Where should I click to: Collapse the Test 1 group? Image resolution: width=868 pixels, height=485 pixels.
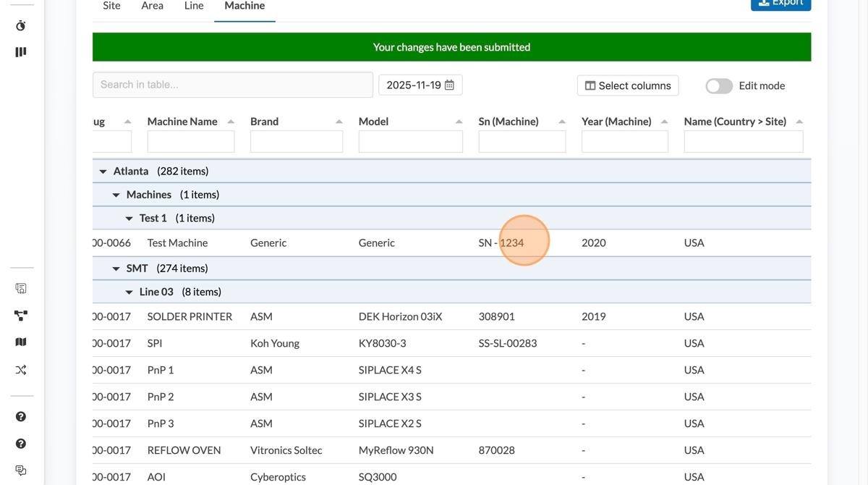[129, 219]
